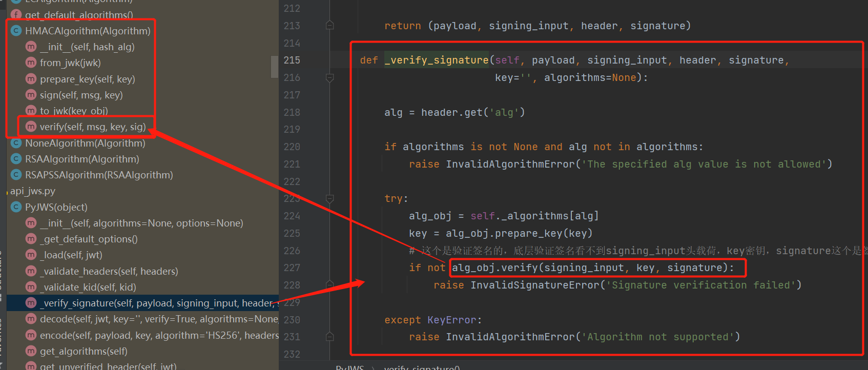Click method icon beside encode(self, payload
Viewport: 868px width, 370px height.
tap(31, 335)
